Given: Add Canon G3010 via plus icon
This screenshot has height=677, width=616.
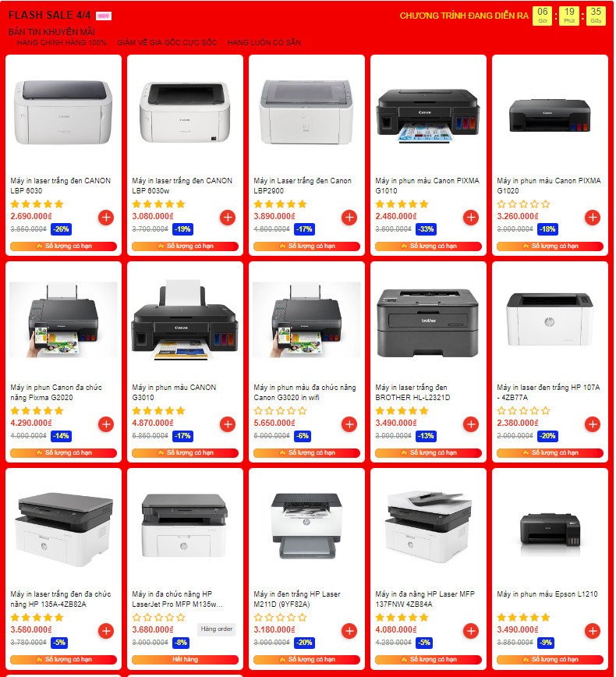Looking at the screenshot, I should (x=228, y=424).
